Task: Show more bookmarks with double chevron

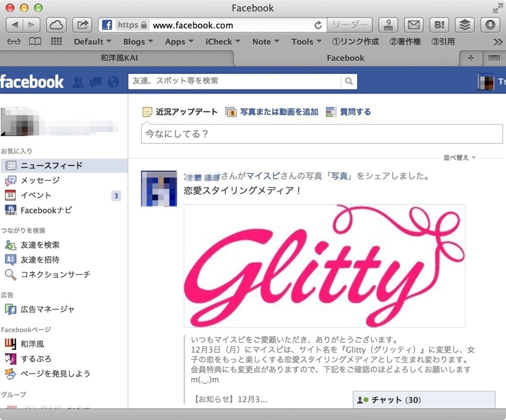Action: [498, 42]
